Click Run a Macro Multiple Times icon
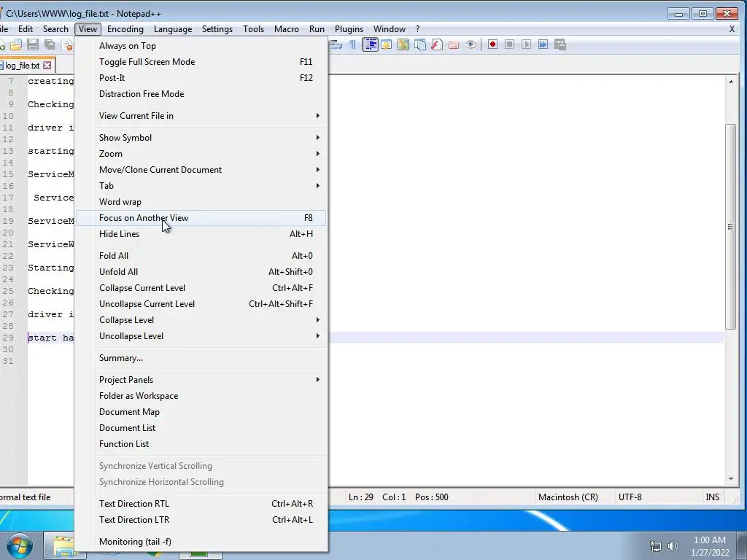Viewport: 747px width, 560px height. click(x=543, y=44)
